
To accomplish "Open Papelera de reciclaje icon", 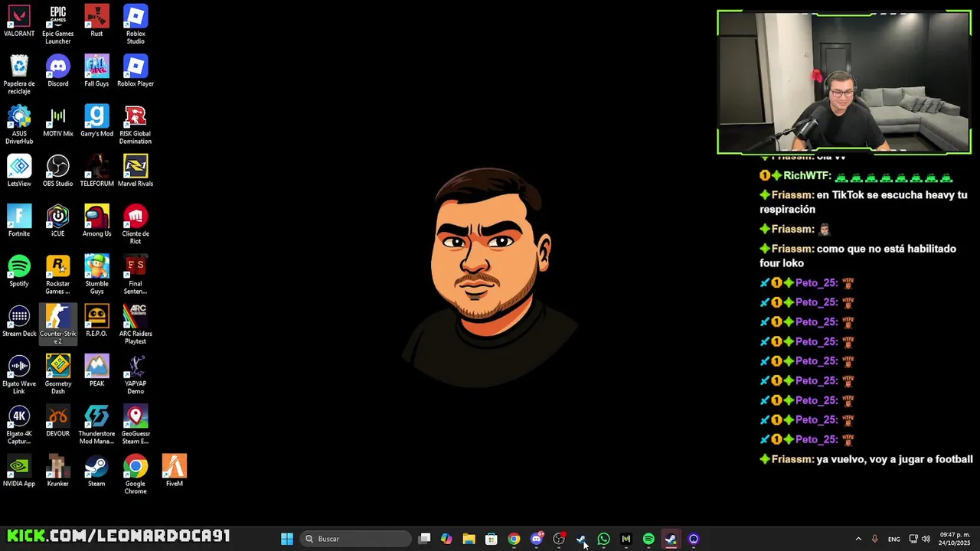I will click(19, 74).
